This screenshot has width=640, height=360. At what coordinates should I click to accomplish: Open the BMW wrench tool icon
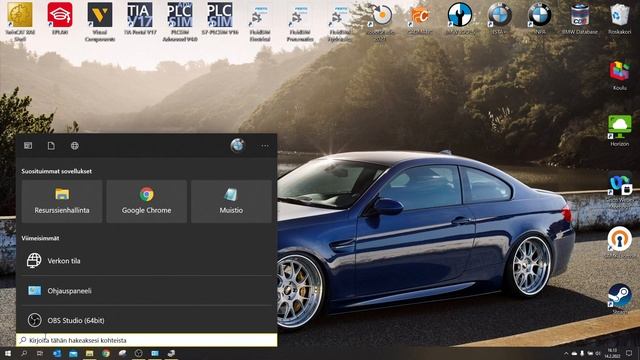click(x=460, y=18)
